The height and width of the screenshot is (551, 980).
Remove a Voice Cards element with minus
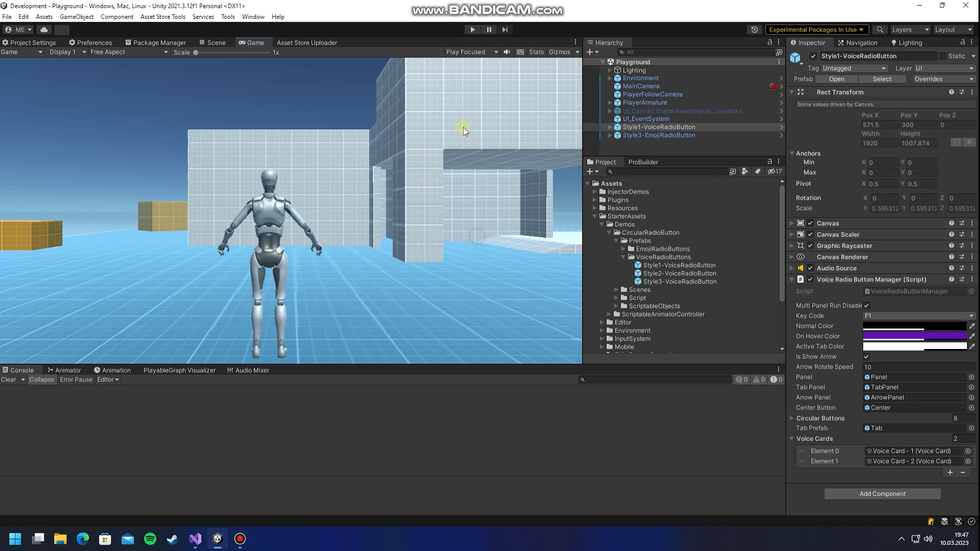(x=963, y=473)
